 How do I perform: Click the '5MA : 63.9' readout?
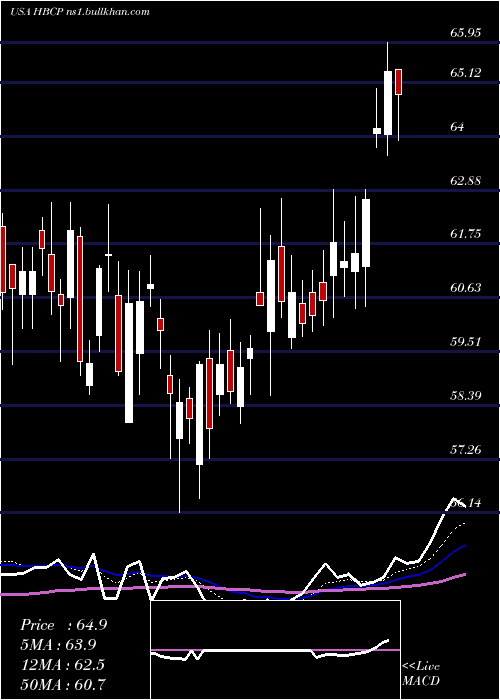point(58,645)
